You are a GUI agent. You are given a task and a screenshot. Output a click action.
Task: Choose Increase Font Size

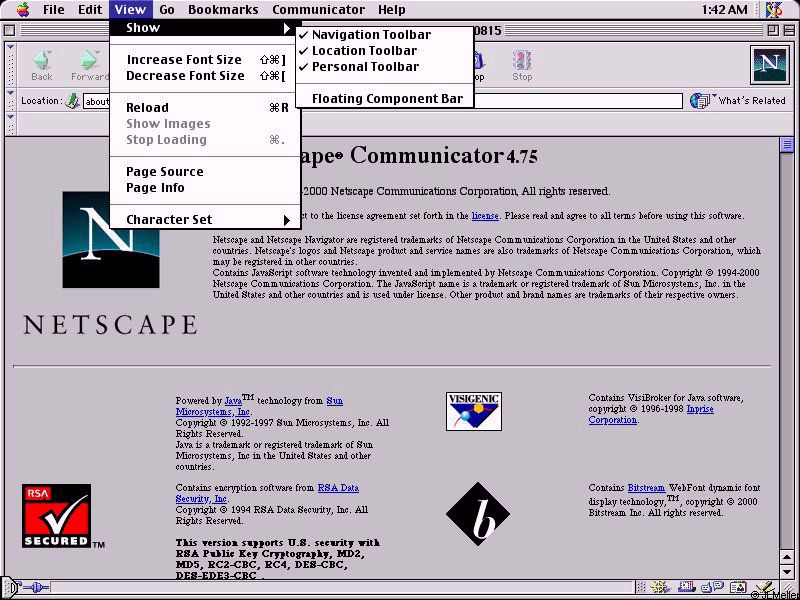coord(205,60)
